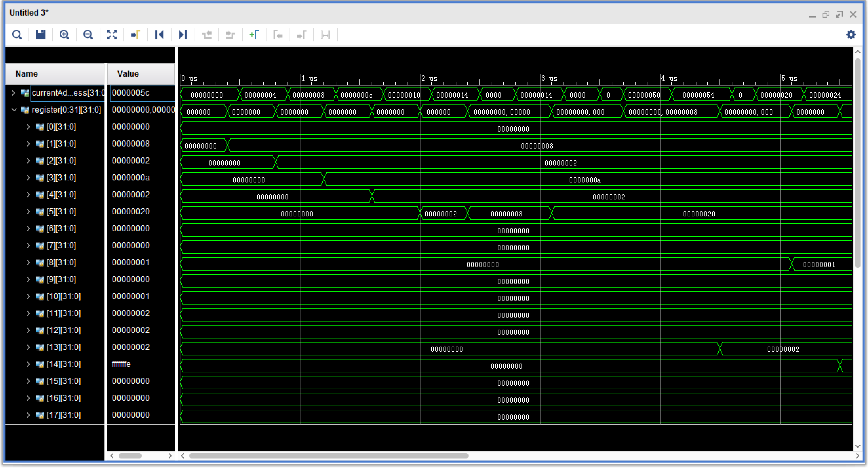The height and width of the screenshot is (468, 868).
Task: Expand register element [14][31:0]
Action: tap(28, 364)
